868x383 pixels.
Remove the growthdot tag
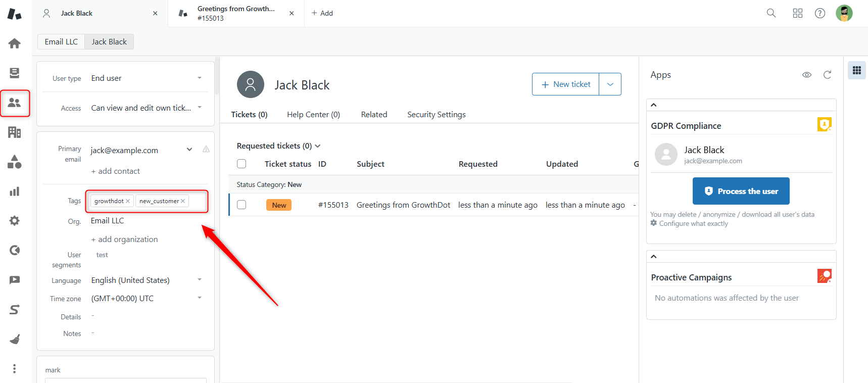click(128, 201)
